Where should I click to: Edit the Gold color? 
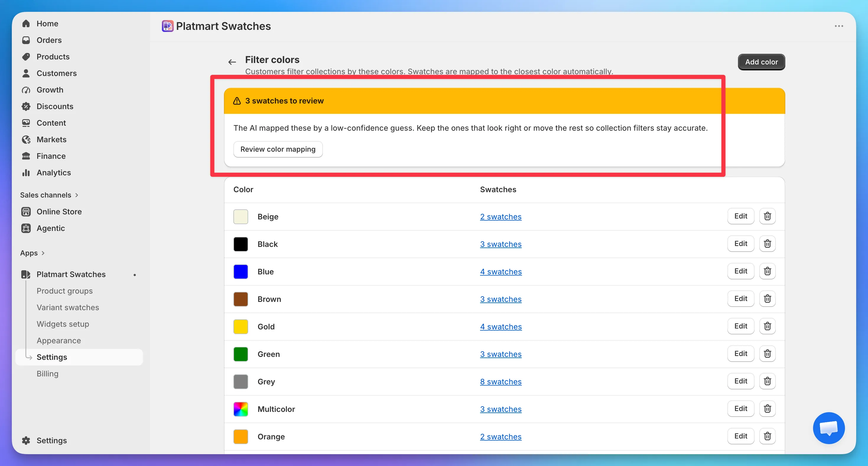[741, 326]
